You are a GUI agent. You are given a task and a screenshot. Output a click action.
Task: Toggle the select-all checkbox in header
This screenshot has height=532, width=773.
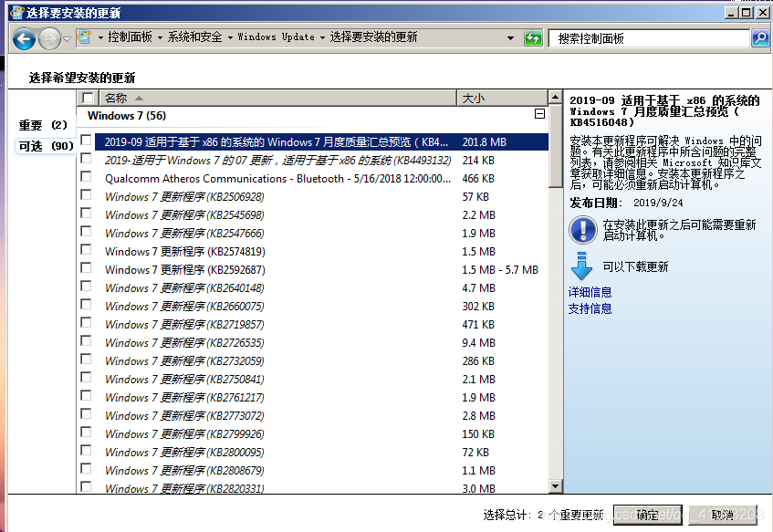88,98
